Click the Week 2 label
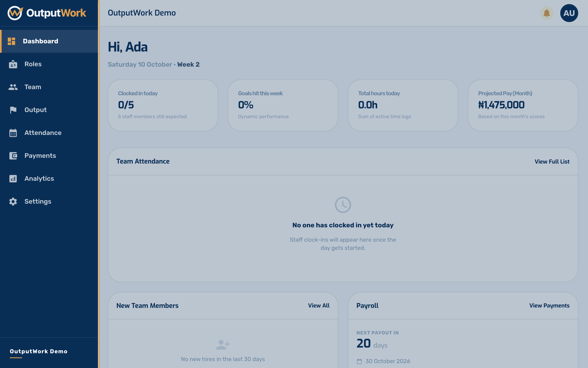588x368 pixels. click(188, 64)
